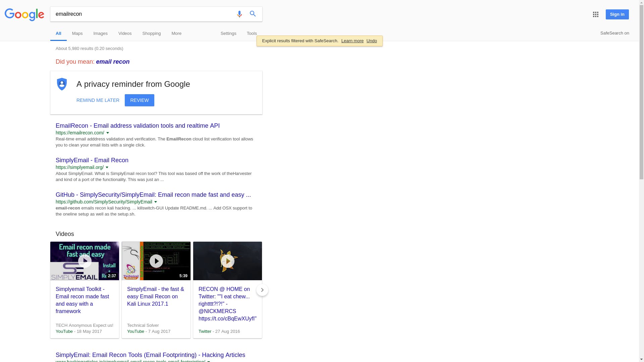Screen dimensions: 644x362
Task: Click 'A privacy reminder from Google' heading
Action: point(133,84)
